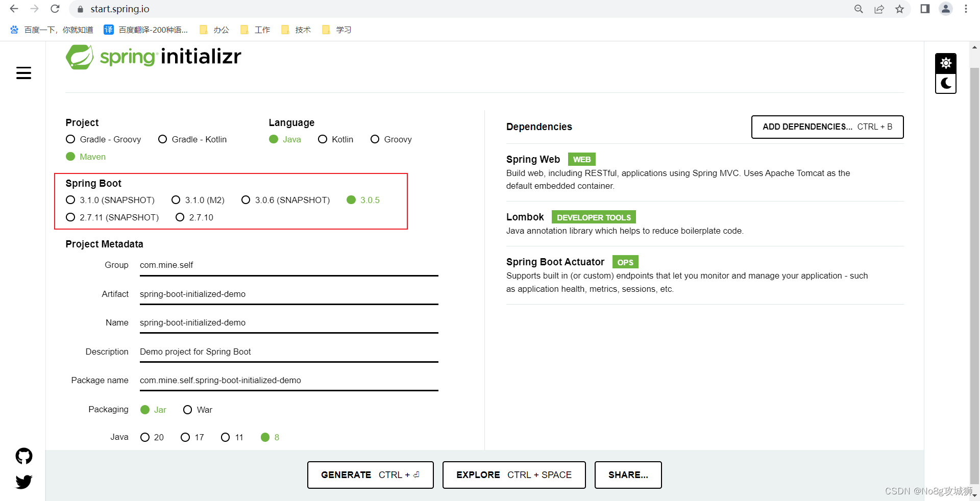This screenshot has width=980, height=501.
Task: Open the 工作 bookmark folder
Action: coord(255,30)
